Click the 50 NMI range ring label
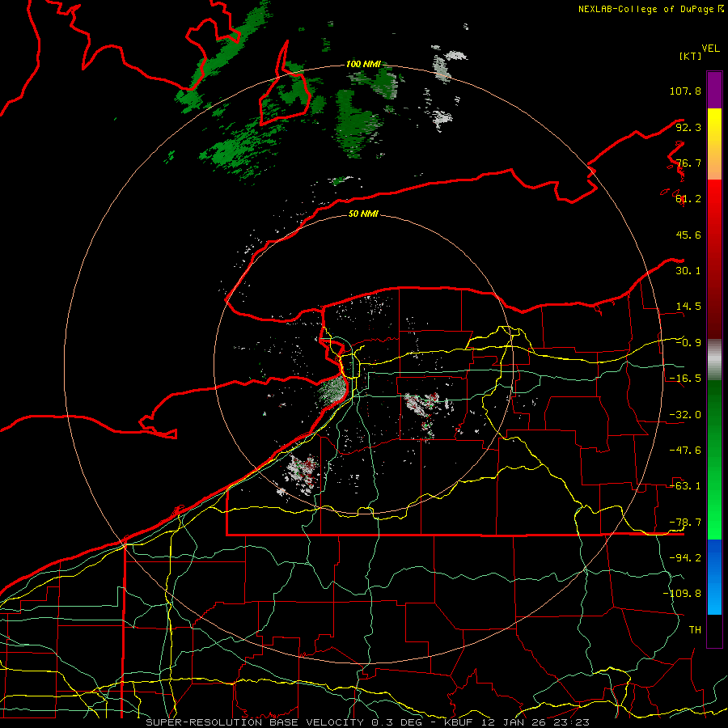The image size is (728, 728). 363,214
